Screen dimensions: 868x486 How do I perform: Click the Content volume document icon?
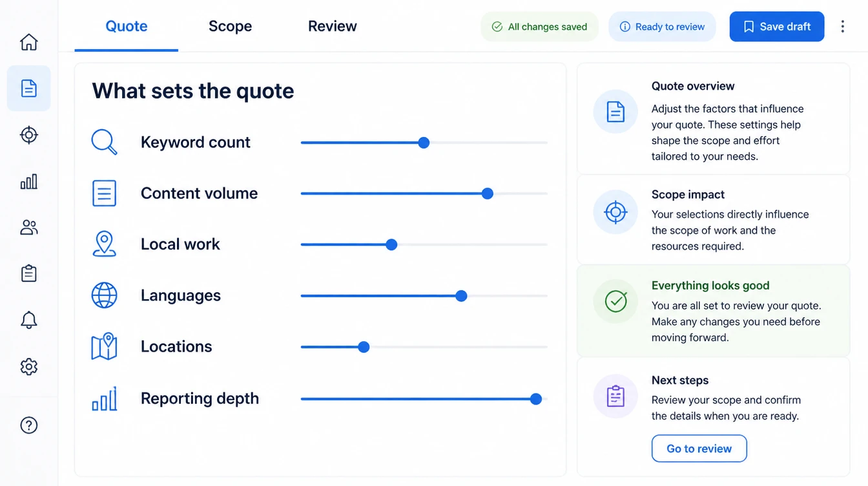pos(104,193)
